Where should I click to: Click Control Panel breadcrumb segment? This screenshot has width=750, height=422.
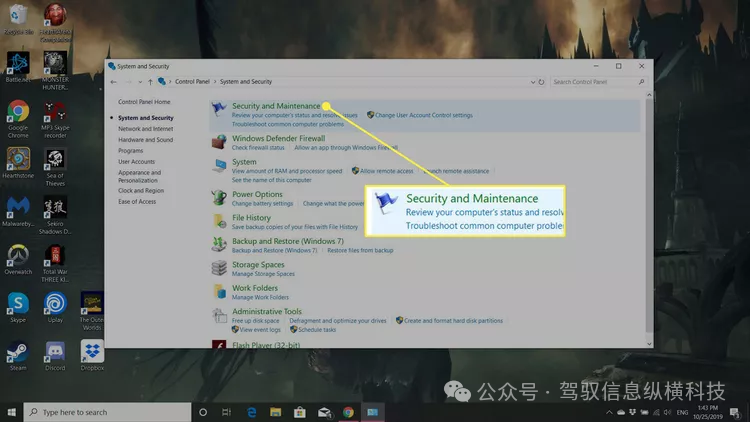point(192,82)
